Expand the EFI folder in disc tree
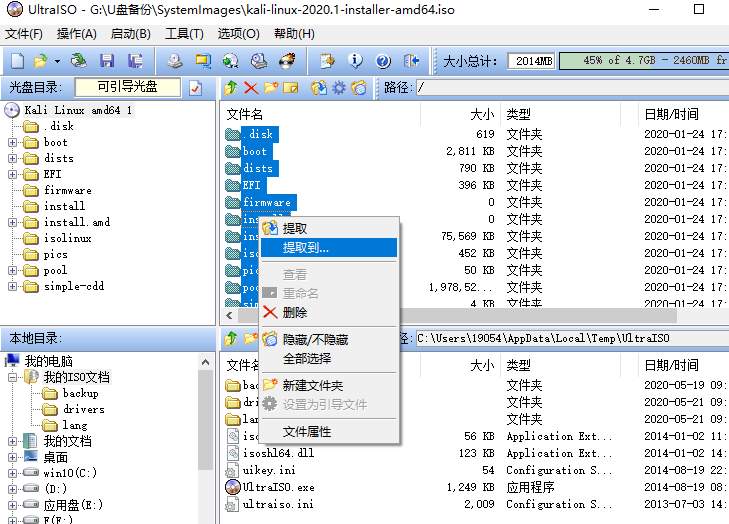Viewport: 729px width, 524px height. 13,174
